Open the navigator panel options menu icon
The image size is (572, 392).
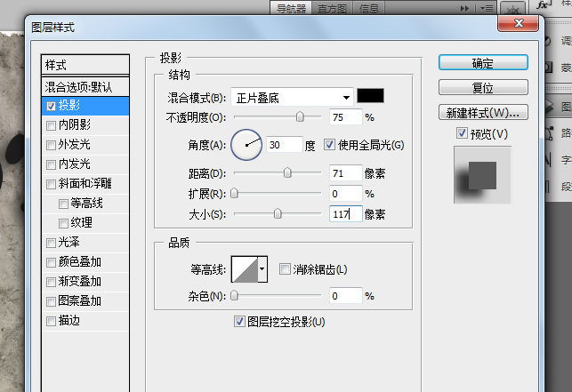pyautogui.click(x=487, y=8)
